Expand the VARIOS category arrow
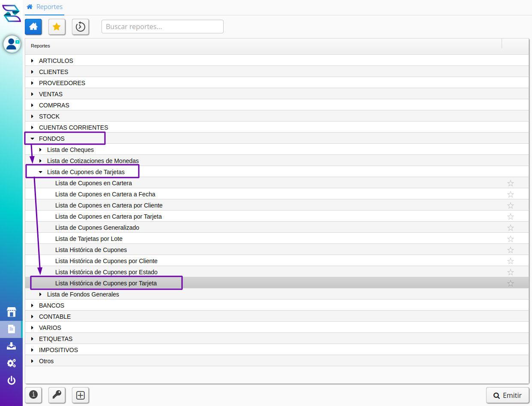Viewport: 532px width, 406px height. click(x=32, y=328)
